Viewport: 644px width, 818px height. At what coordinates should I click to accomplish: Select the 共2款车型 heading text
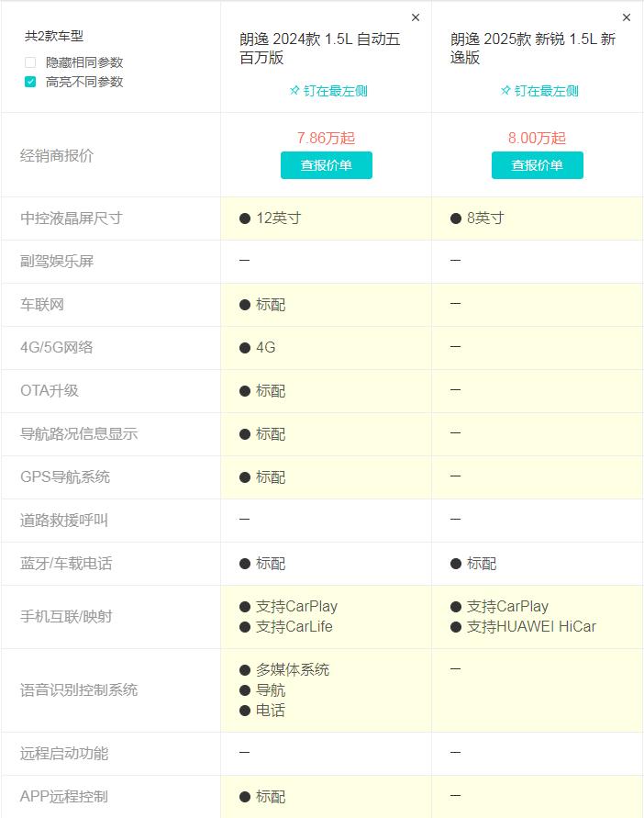(54, 36)
